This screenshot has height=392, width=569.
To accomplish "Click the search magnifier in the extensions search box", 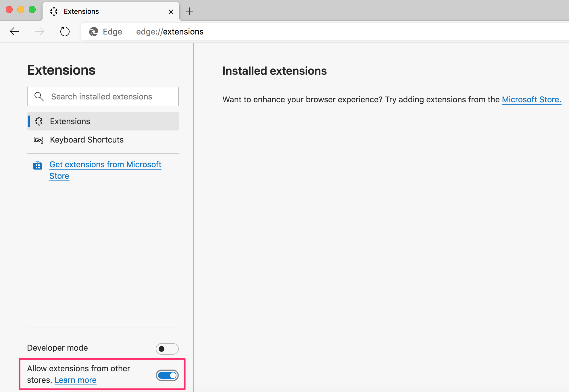I will (x=39, y=97).
